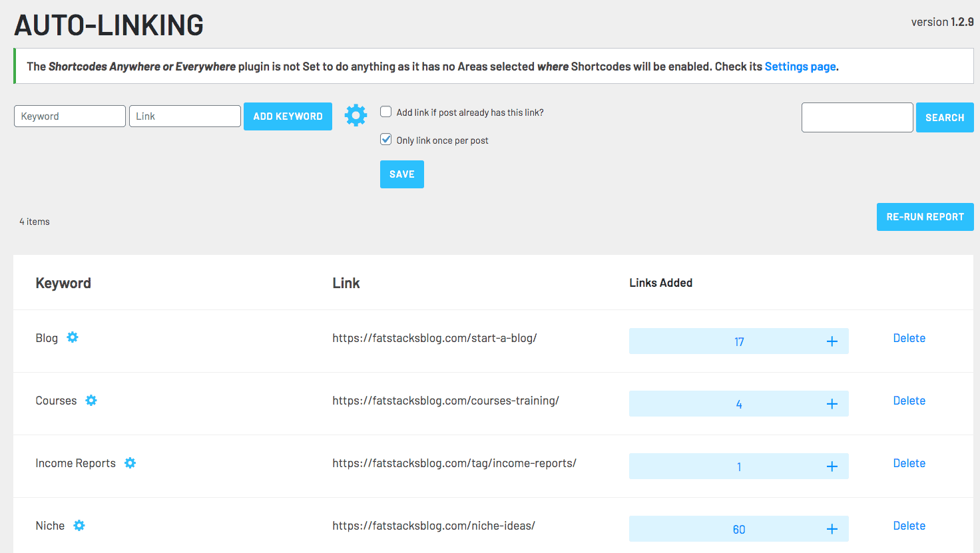This screenshot has width=980, height=553.
Task: Click the Save button
Action: tap(401, 174)
